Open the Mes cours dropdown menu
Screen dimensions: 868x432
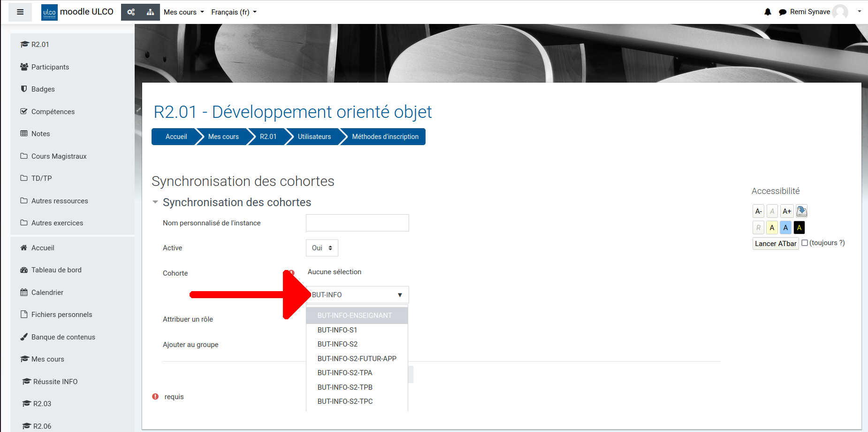[x=183, y=12]
